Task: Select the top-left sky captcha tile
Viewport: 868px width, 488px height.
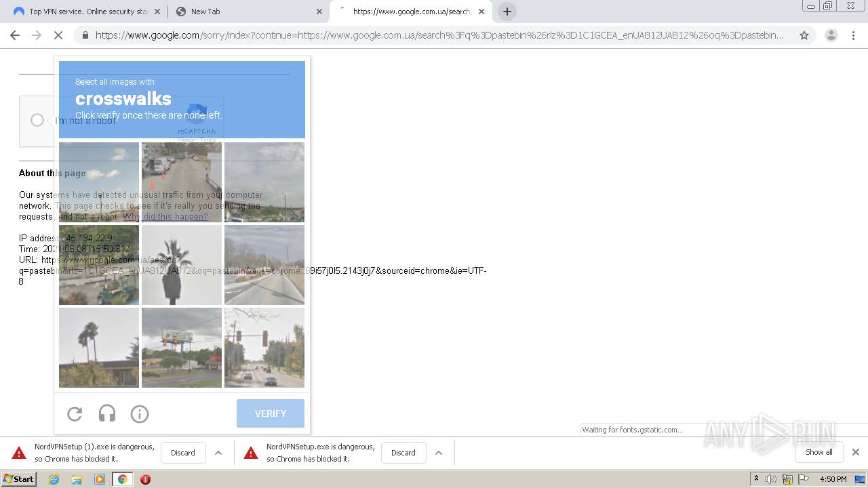Action: [x=99, y=182]
